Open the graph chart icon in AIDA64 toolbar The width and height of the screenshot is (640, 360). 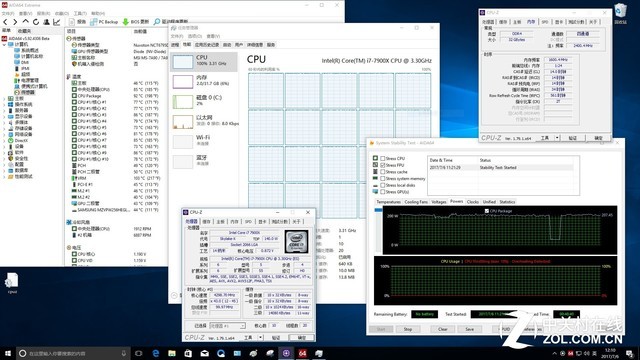(57, 22)
